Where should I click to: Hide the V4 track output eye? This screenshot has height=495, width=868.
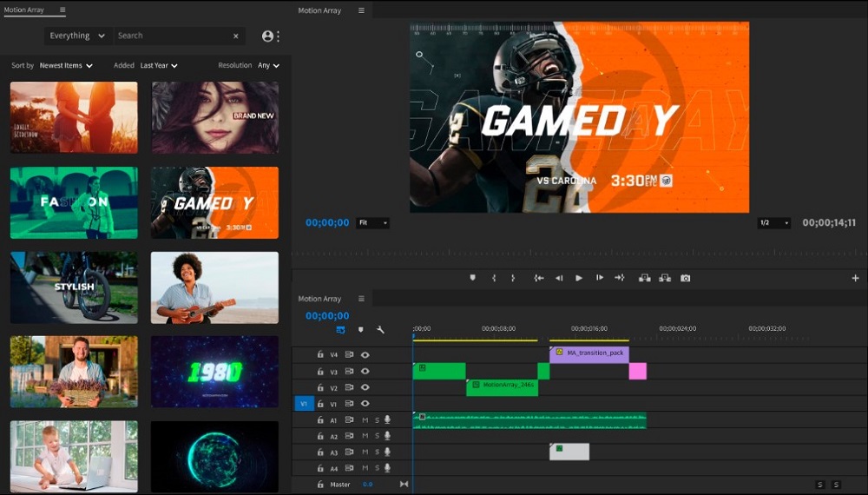365,354
